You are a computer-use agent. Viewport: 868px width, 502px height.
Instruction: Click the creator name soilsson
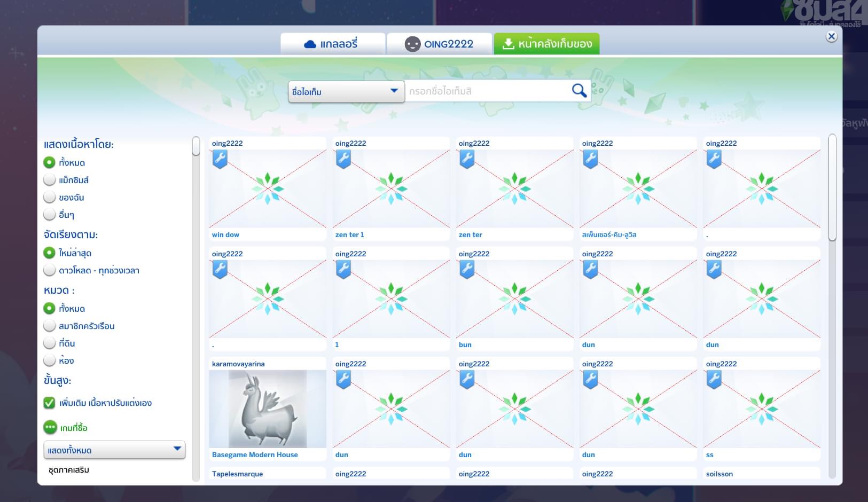click(x=720, y=474)
